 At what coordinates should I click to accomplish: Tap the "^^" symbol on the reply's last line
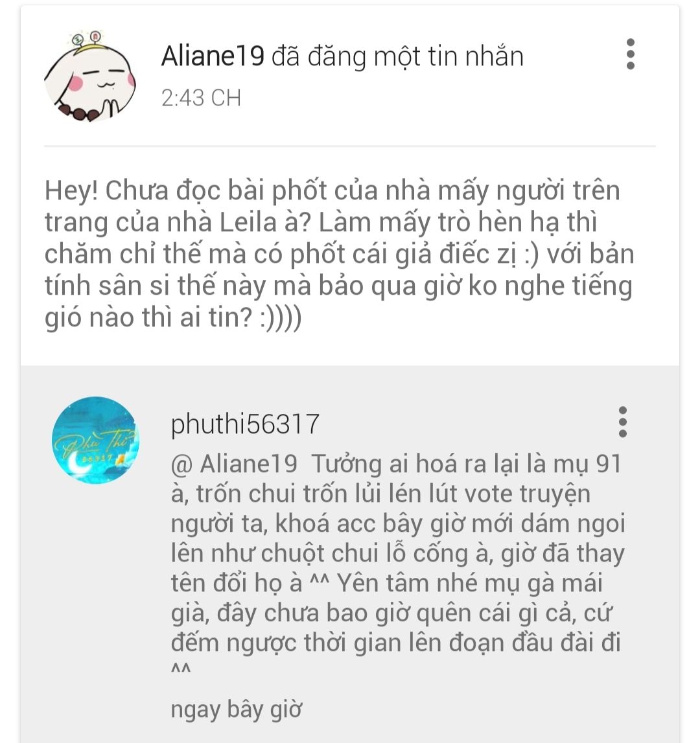(181, 669)
